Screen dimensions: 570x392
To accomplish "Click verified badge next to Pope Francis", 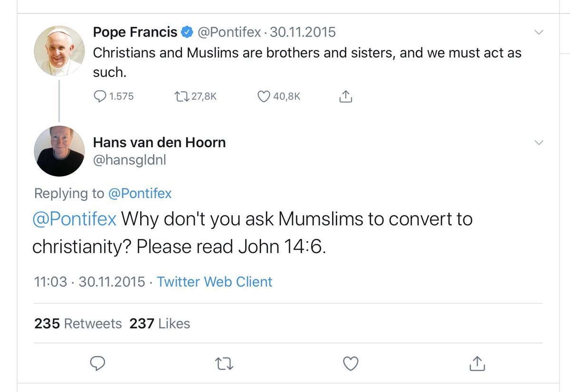I will [x=187, y=32].
